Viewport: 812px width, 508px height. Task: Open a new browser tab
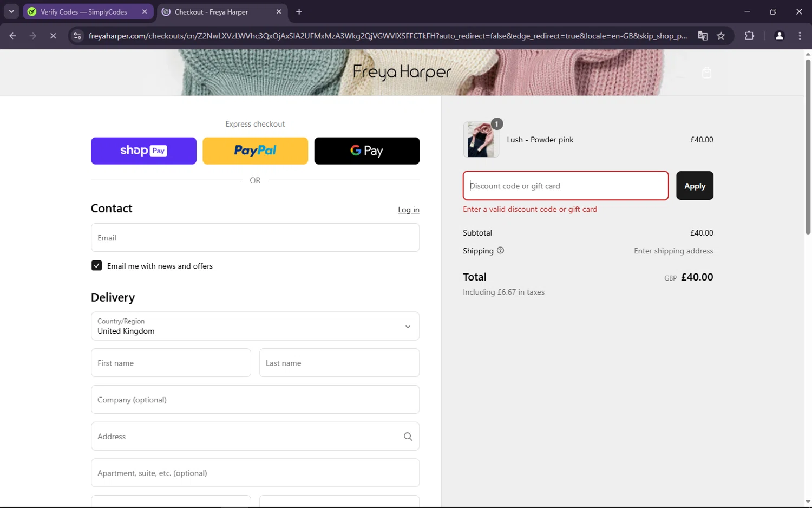click(x=299, y=12)
